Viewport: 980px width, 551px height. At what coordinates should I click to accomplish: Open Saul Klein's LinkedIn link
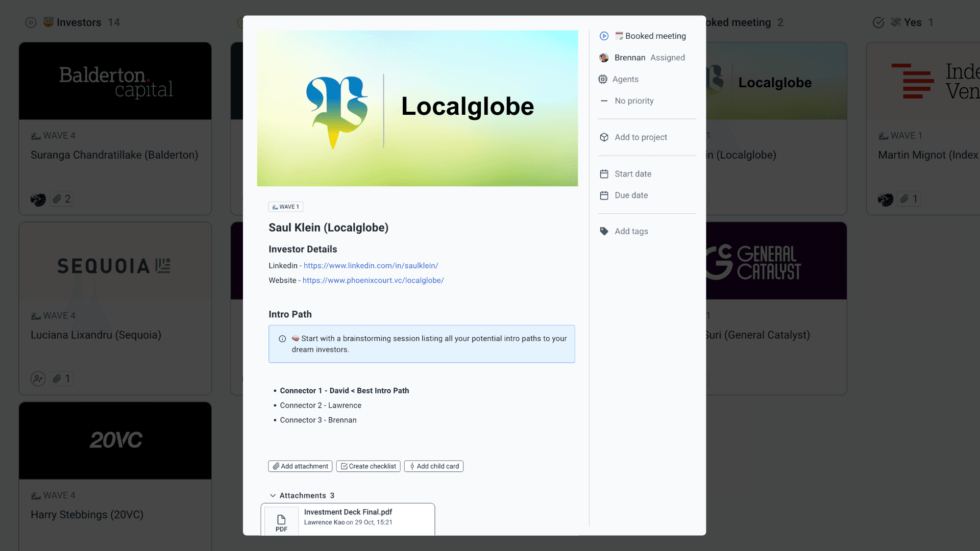[x=371, y=266]
